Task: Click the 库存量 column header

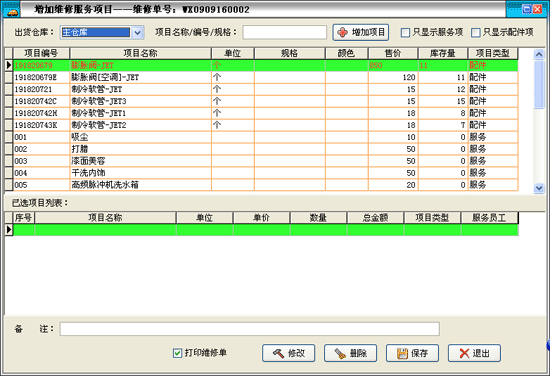Action: point(443,53)
